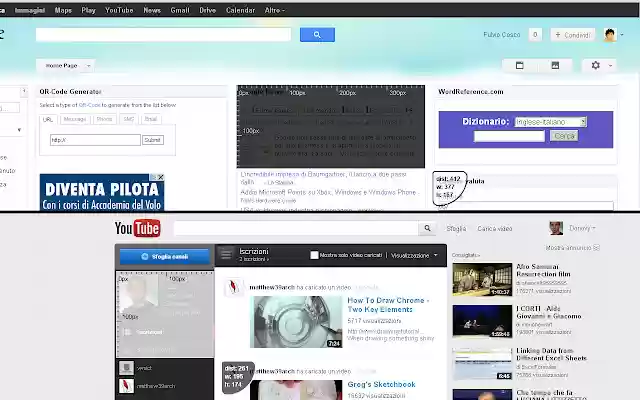Open Calendar in the top bar
Screen dimensions: 640x400
tap(240, 10)
